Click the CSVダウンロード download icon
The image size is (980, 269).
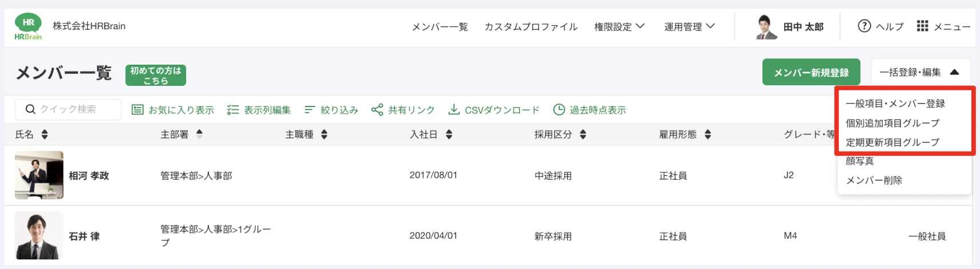(x=454, y=109)
